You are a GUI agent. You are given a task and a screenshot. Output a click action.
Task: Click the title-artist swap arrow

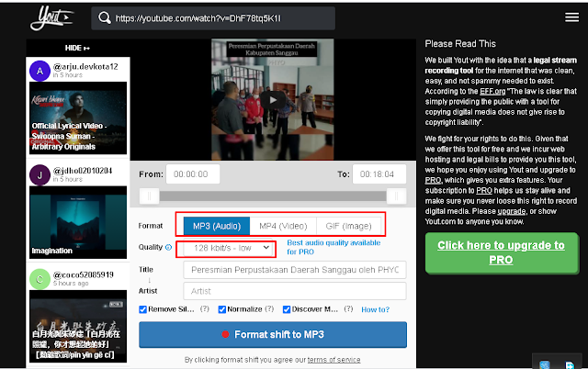click(x=149, y=280)
